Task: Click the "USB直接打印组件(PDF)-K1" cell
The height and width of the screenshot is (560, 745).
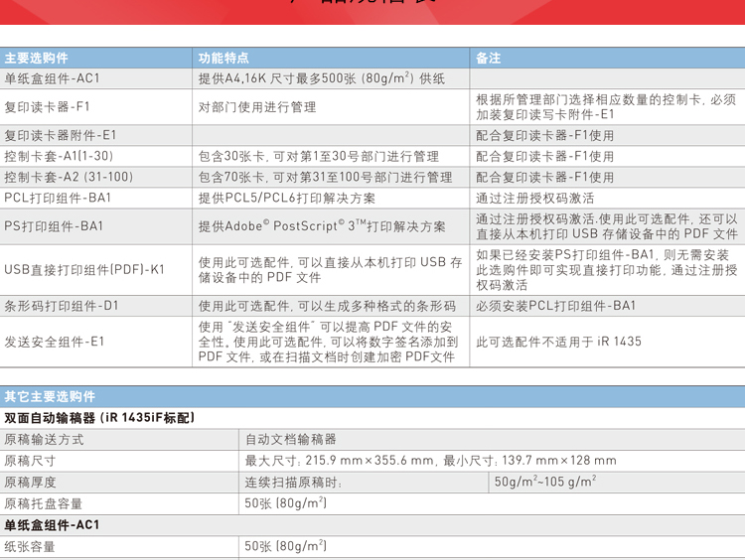Action: [x=84, y=270]
